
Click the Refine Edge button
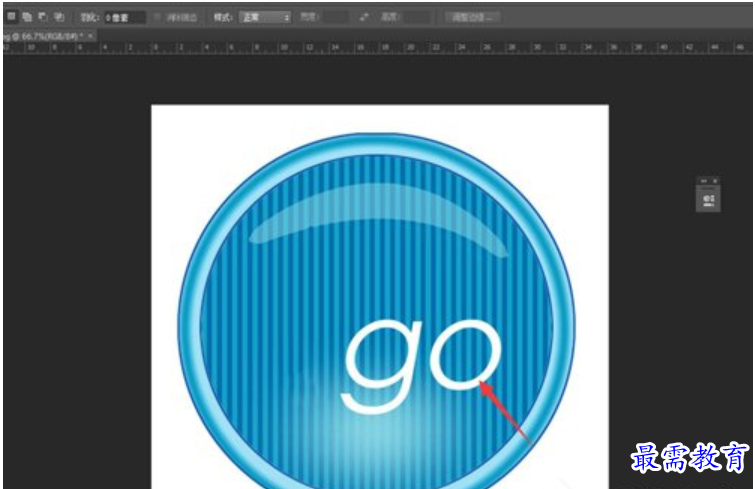coord(472,18)
